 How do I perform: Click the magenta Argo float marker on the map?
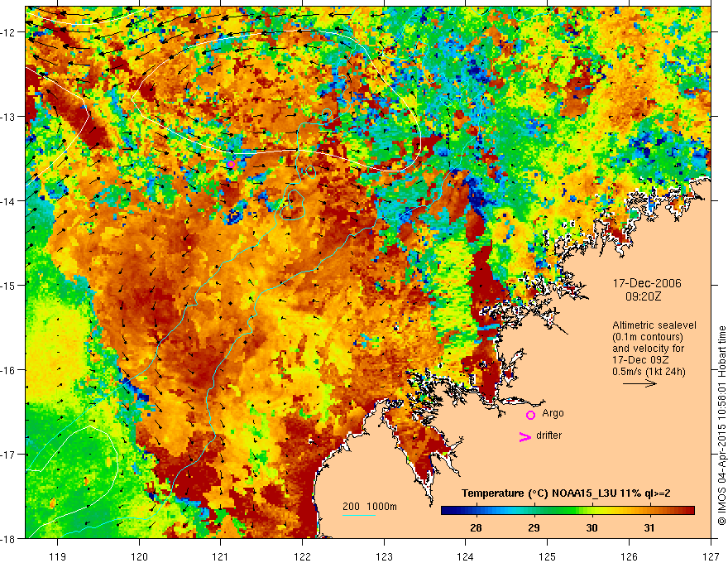click(x=231, y=164)
